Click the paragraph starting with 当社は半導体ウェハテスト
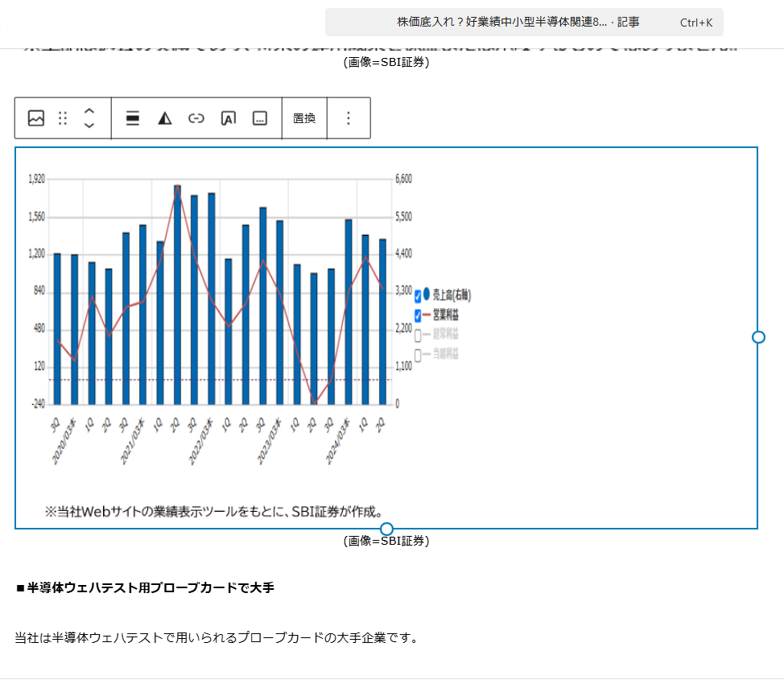 click(216, 638)
